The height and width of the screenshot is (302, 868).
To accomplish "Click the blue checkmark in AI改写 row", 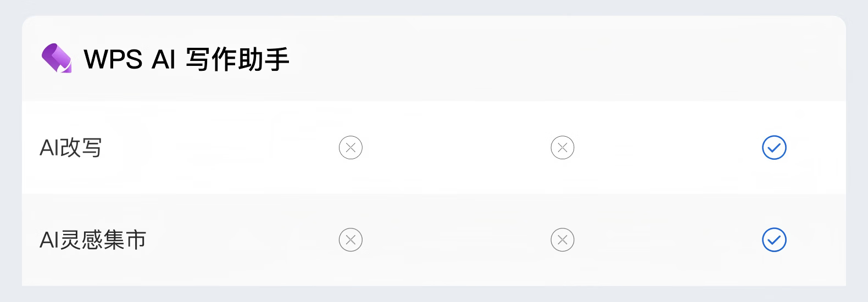I will (774, 148).
